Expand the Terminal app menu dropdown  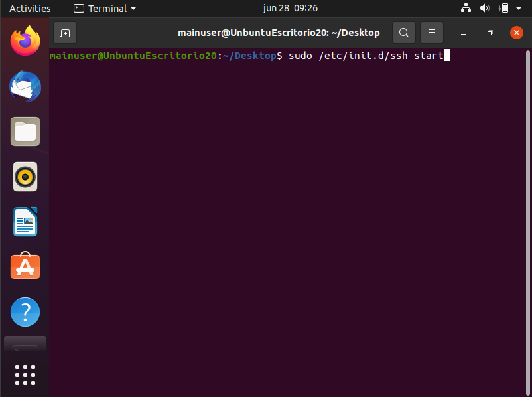(x=105, y=8)
